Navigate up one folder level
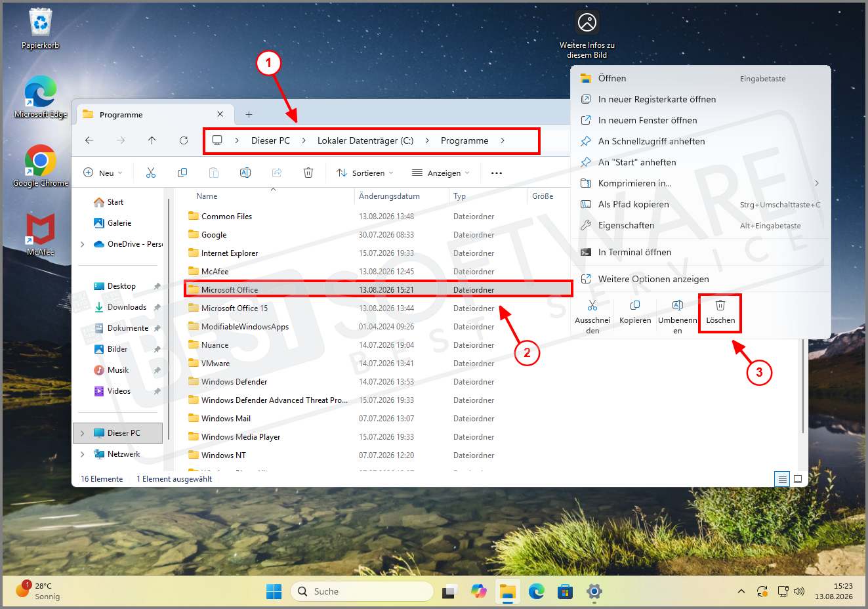 (x=152, y=140)
